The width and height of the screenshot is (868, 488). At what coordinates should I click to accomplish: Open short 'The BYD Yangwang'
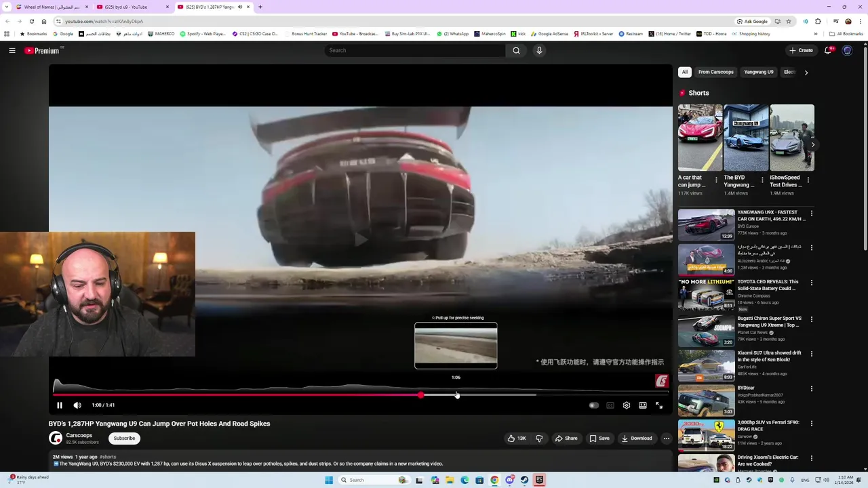click(x=746, y=138)
